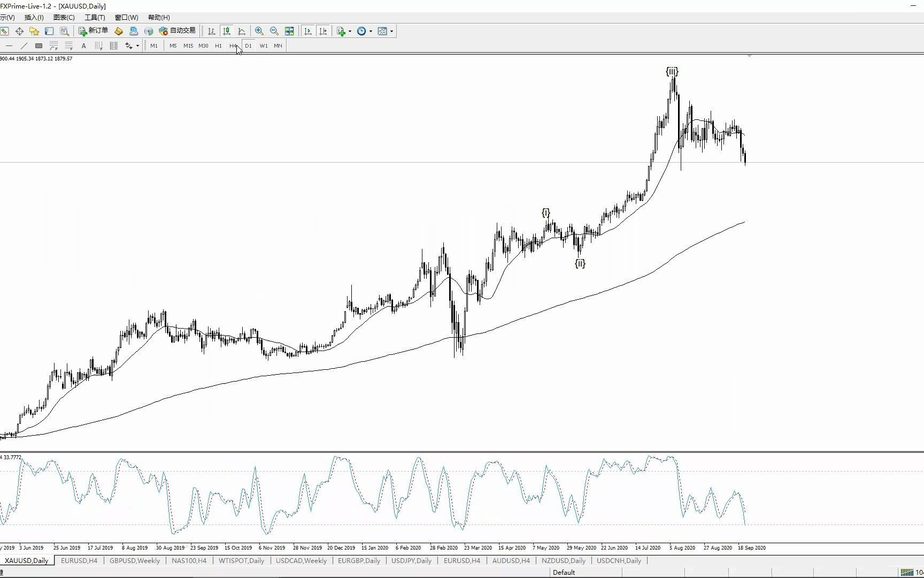Image resolution: width=924 pixels, height=578 pixels.
Task: Switch to NAS100,H4 chart tab
Action: click(189, 560)
